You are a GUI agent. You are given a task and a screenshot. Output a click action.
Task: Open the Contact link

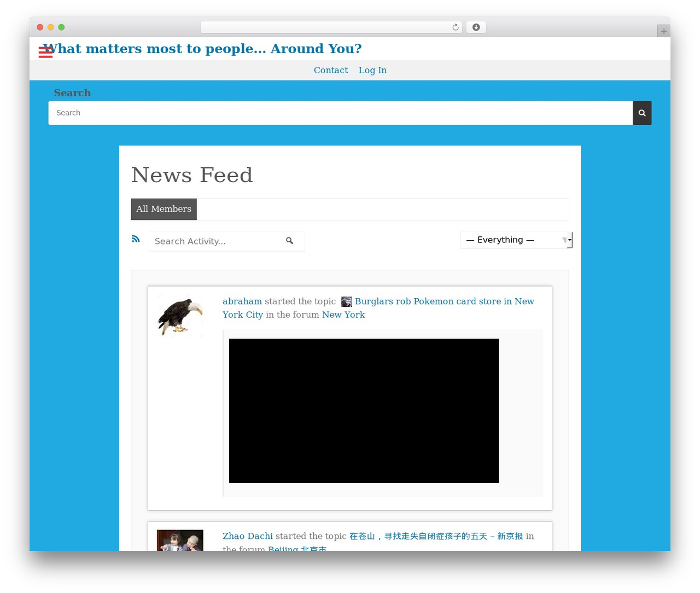coord(331,70)
